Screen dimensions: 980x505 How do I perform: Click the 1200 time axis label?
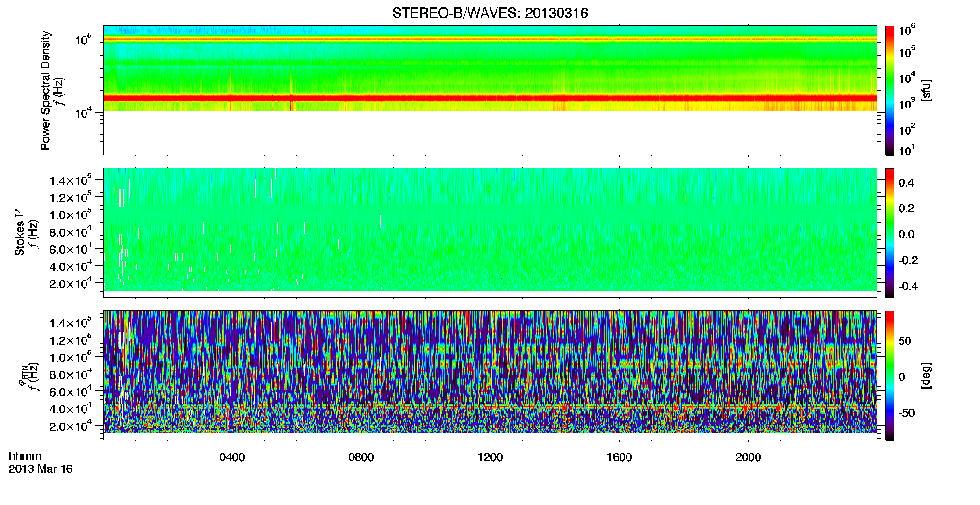490,457
